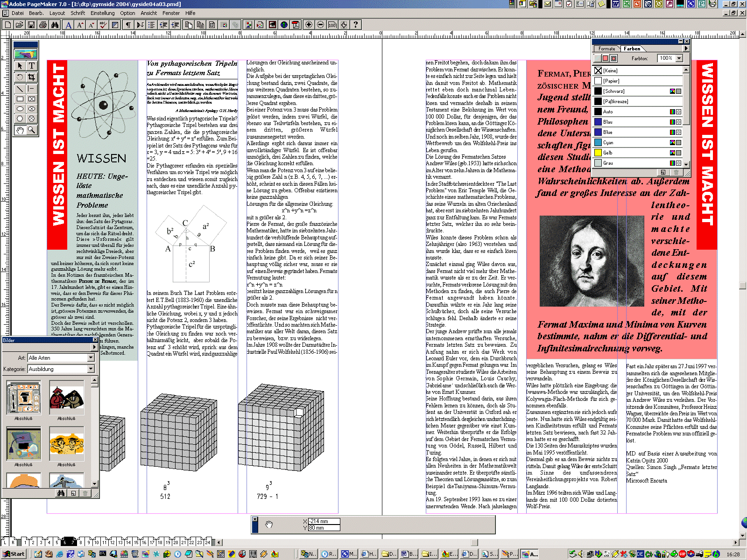Select the diagonal Line tool
The image size is (747, 560).
pos(20,89)
